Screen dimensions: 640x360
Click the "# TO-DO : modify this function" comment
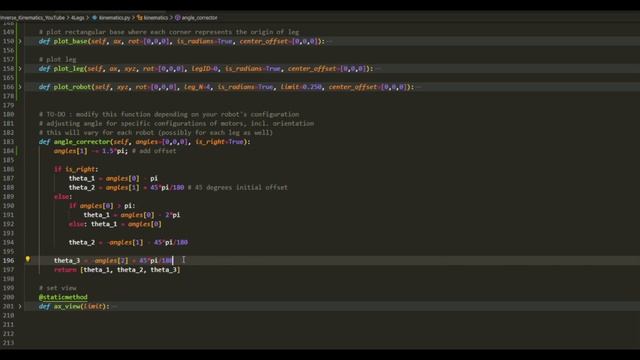tap(169, 114)
